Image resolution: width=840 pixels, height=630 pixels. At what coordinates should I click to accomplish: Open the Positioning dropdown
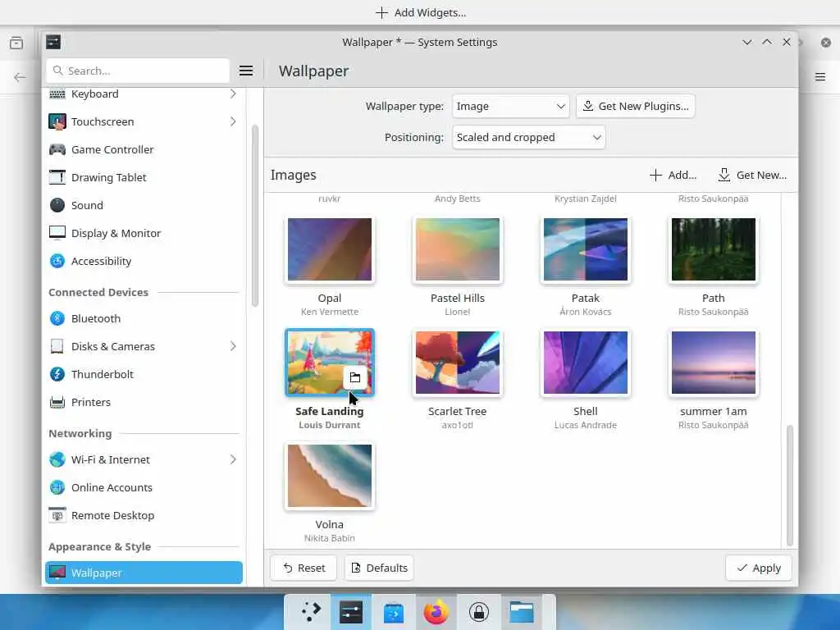click(529, 137)
